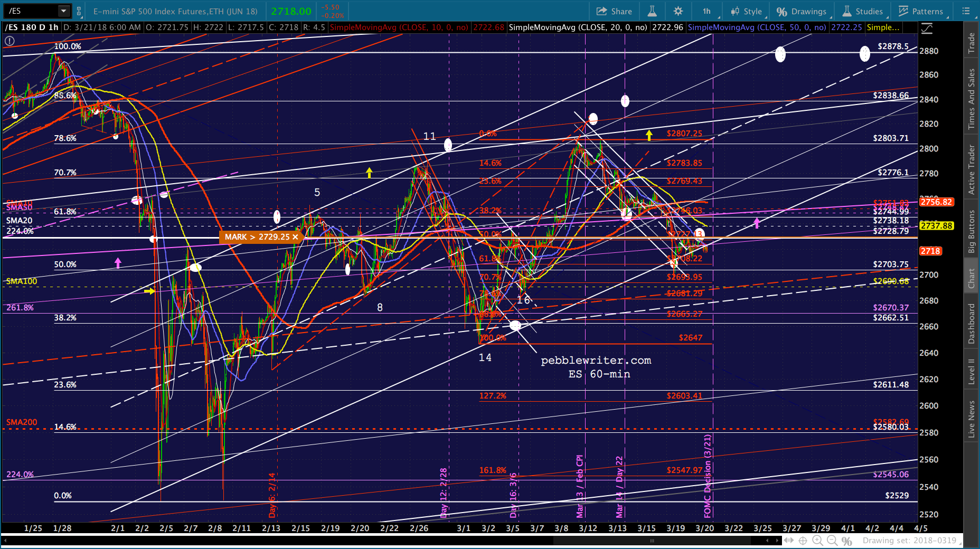The image size is (980, 549).
Task: Click the info circle icon on chart
Action: point(10,40)
